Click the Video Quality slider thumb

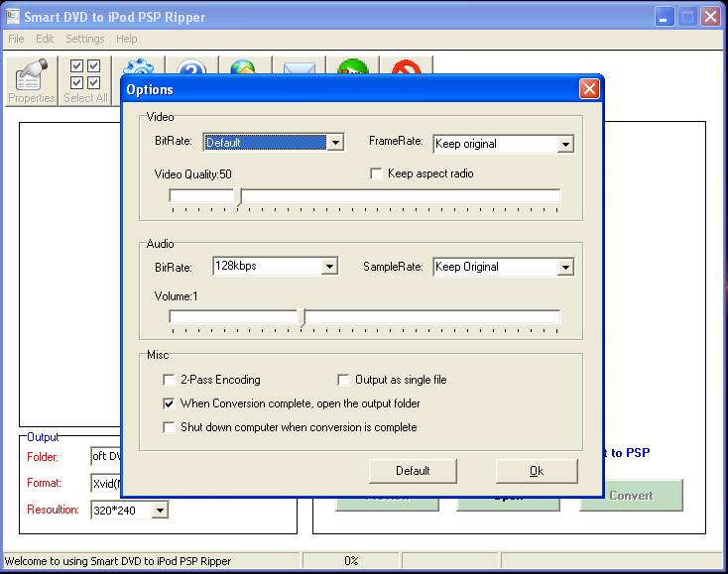tap(238, 196)
